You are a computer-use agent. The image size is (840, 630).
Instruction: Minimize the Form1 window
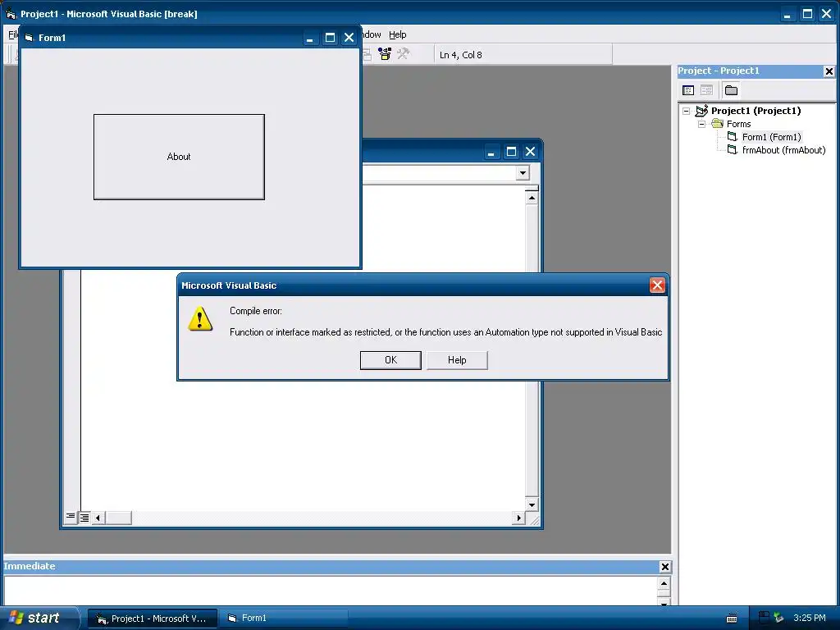coord(309,38)
